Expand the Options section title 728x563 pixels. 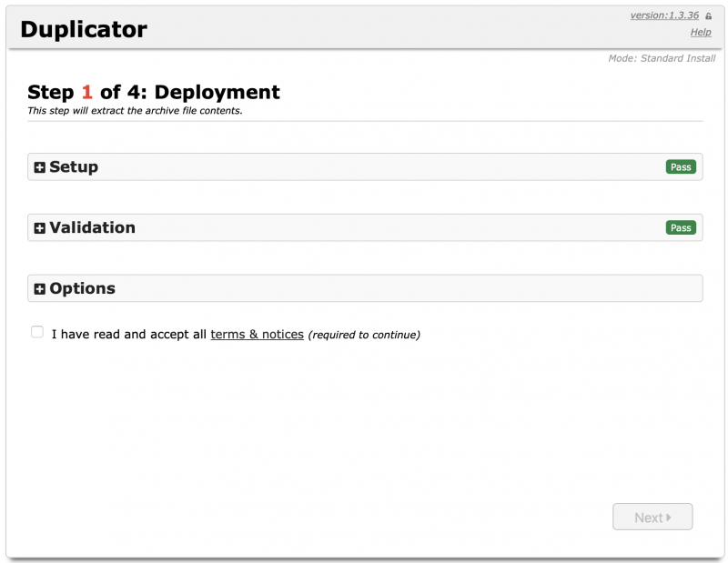[82, 288]
